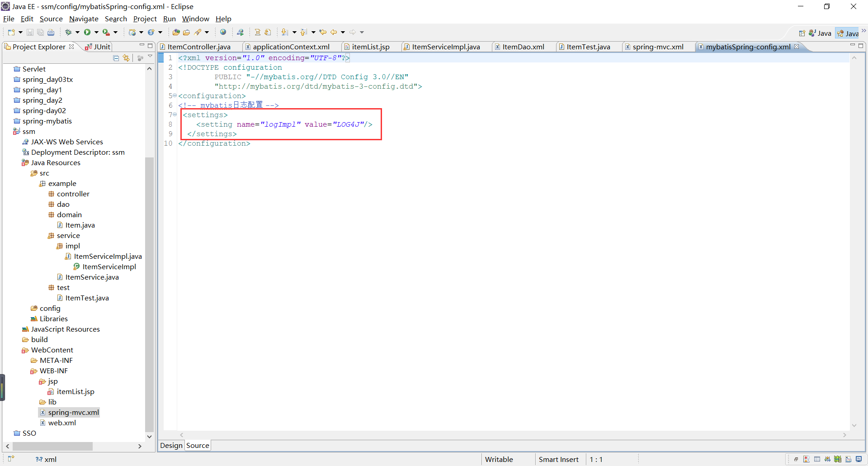
Task: Click the Save toolbar icon
Action: pos(30,32)
